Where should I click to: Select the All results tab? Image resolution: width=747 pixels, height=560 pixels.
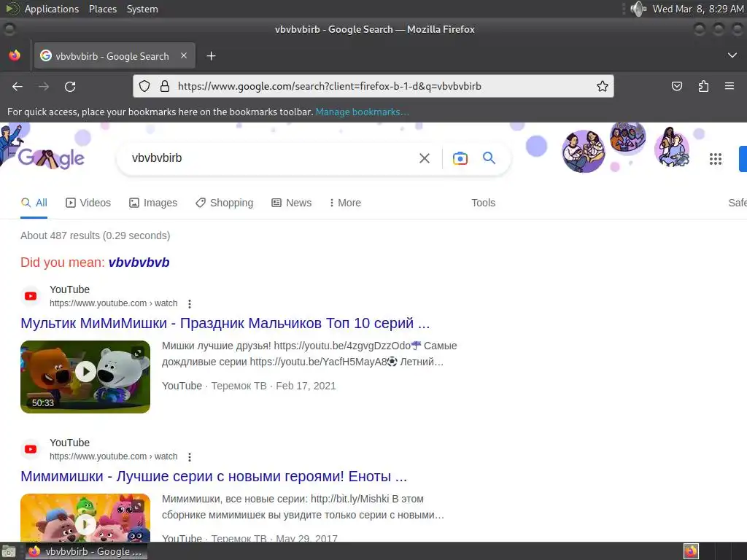[34, 203]
